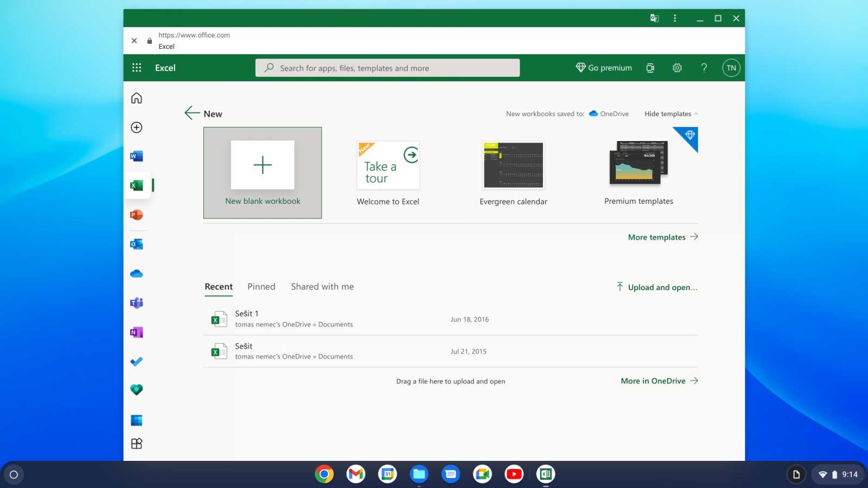This screenshot has width=868, height=488.
Task: Click the back arrow next to New
Action: point(192,113)
